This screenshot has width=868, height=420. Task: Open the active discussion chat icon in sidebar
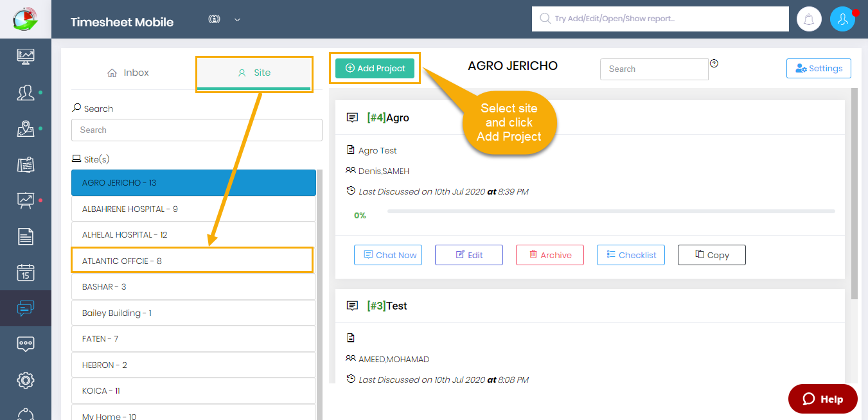(26, 308)
